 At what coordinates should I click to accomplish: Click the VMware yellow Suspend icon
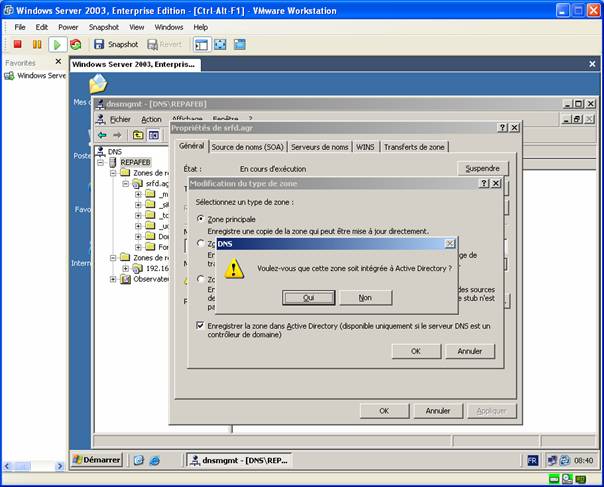(x=37, y=44)
